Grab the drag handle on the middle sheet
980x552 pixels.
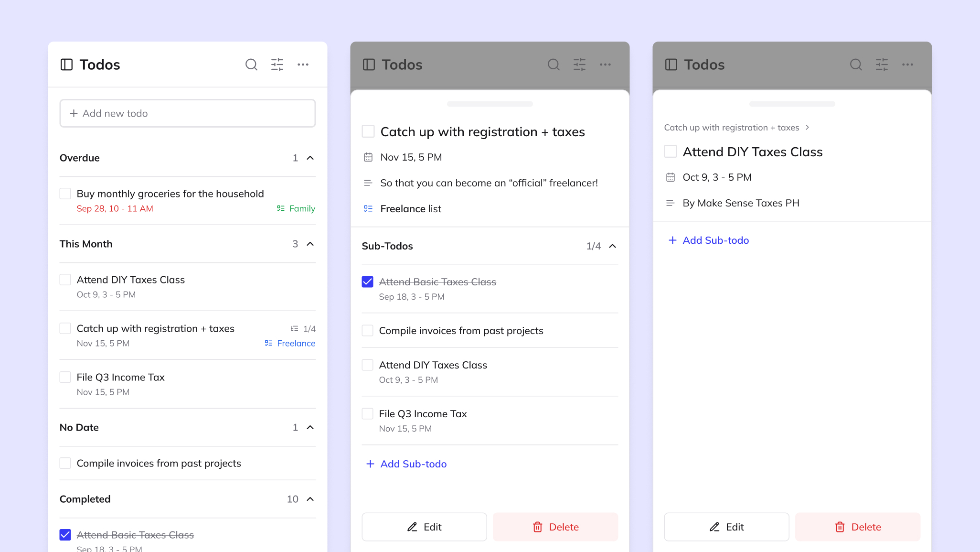(x=490, y=104)
